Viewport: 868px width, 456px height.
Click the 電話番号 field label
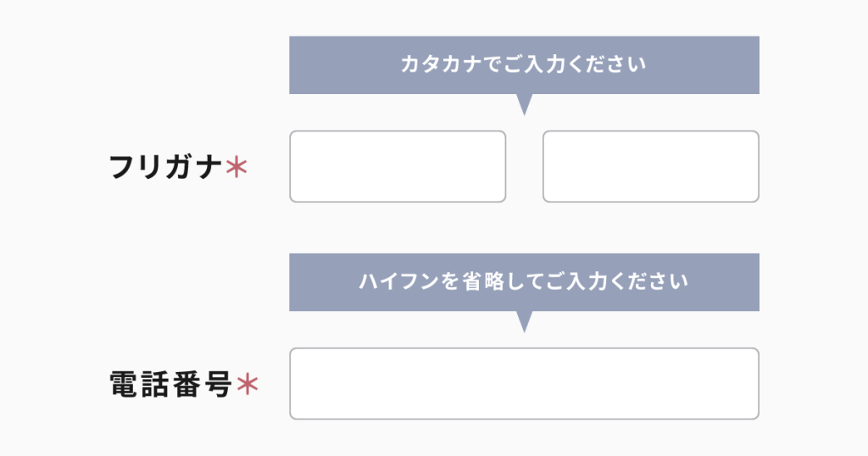171,386
